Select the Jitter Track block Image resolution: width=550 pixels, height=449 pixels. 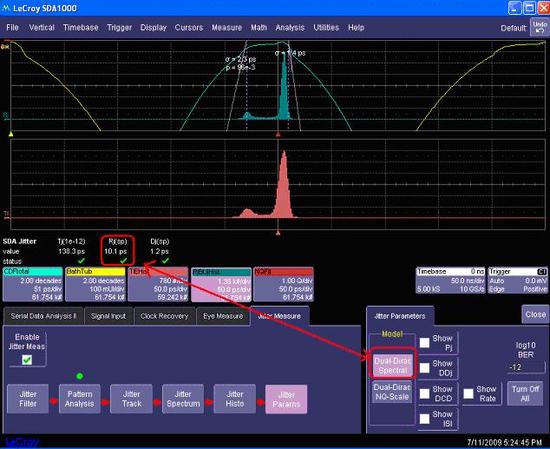tap(132, 399)
